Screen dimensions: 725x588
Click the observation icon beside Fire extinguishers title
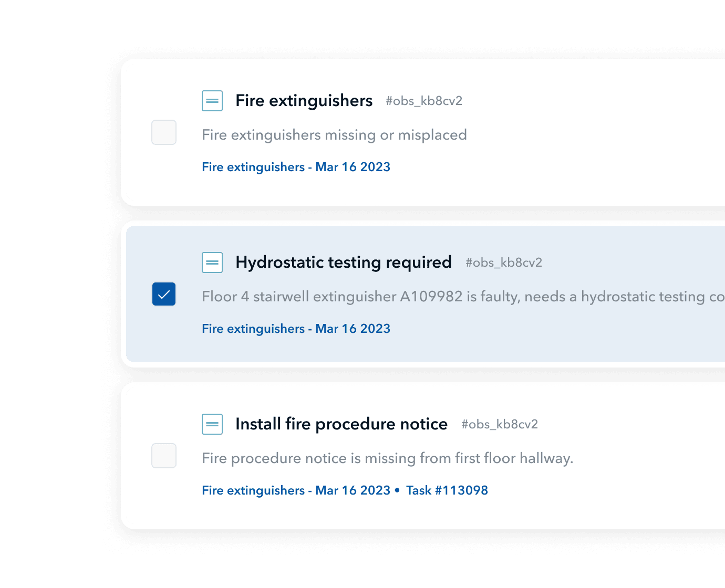click(x=212, y=101)
